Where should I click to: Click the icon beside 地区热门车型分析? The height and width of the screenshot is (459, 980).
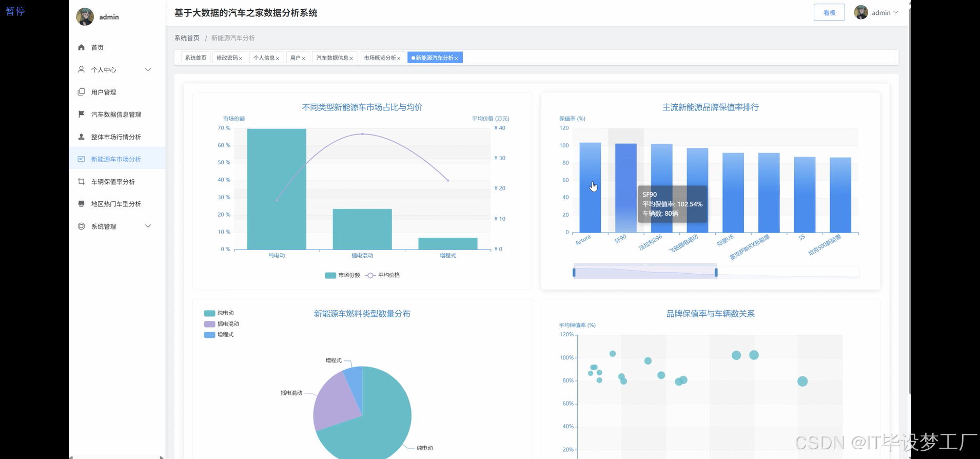point(81,204)
